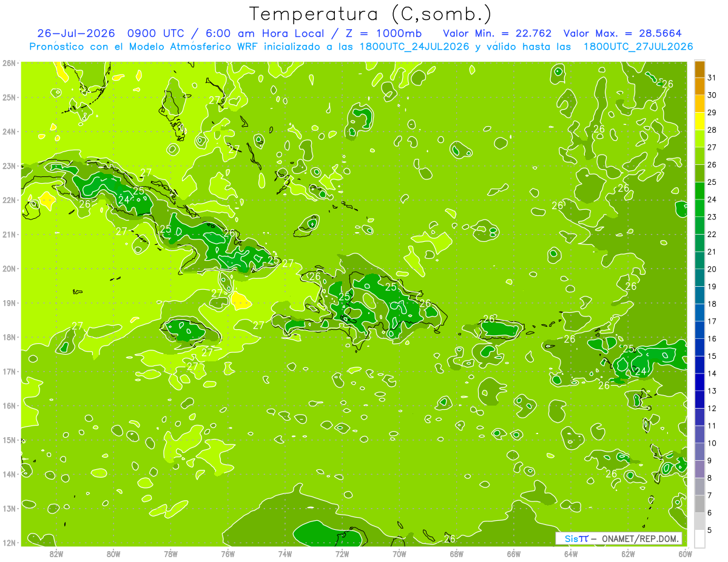Image resolution: width=728 pixels, height=562 pixels.
Task: Click the "15" color scale label
Action: (712, 356)
